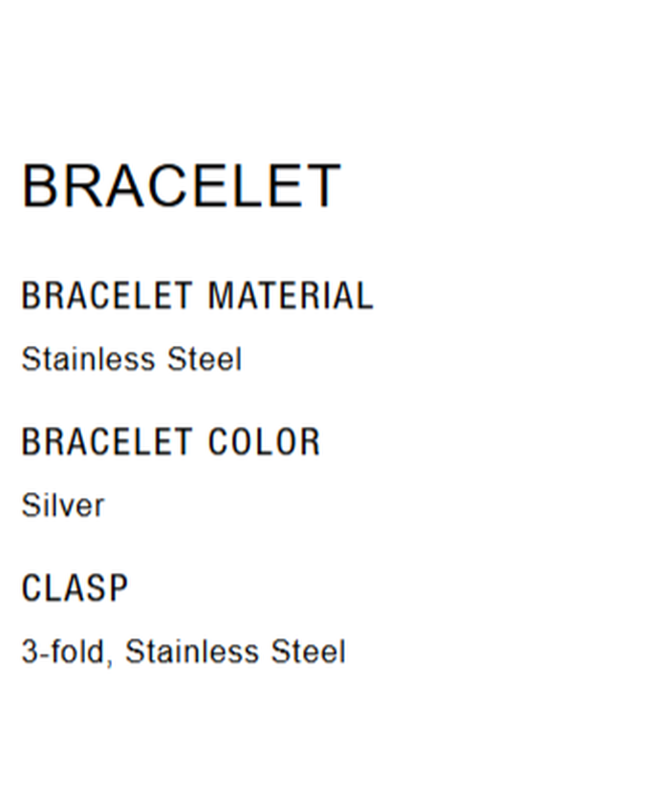Click the BRACELET COLOR label
This screenshot has height=812, width=669.
click(171, 442)
